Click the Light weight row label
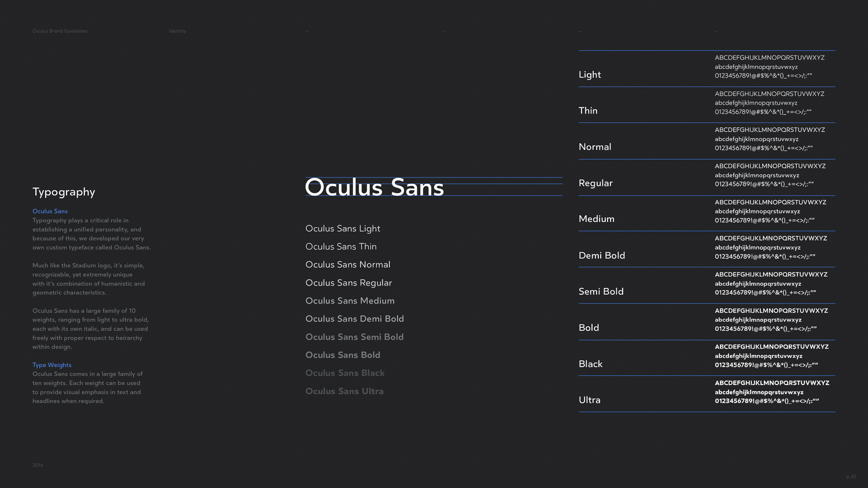Screen dimensions: 868x488 click(x=590, y=75)
